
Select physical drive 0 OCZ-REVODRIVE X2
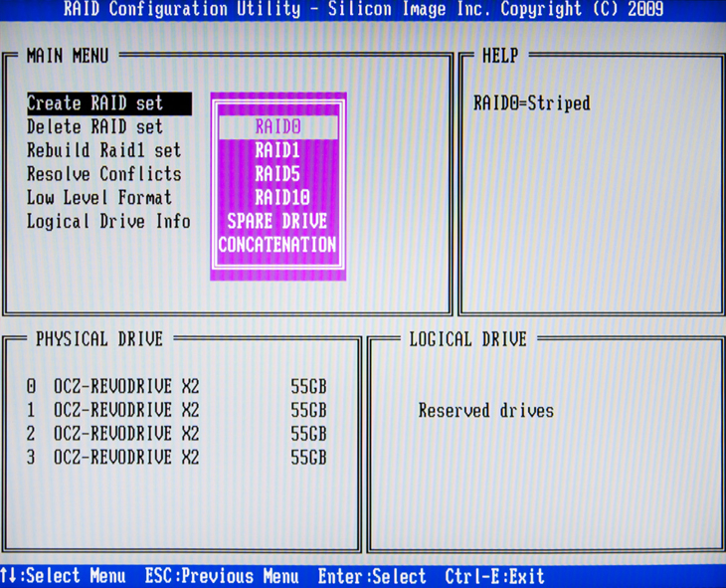(x=176, y=386)
